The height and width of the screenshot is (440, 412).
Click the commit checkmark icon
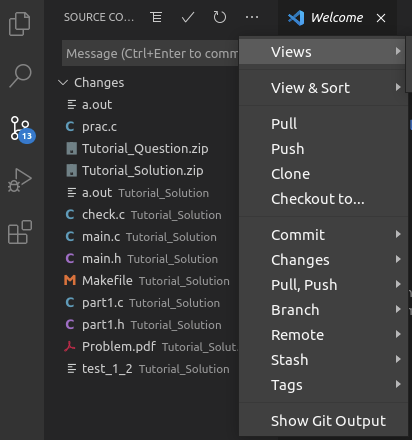click(188, 17)
